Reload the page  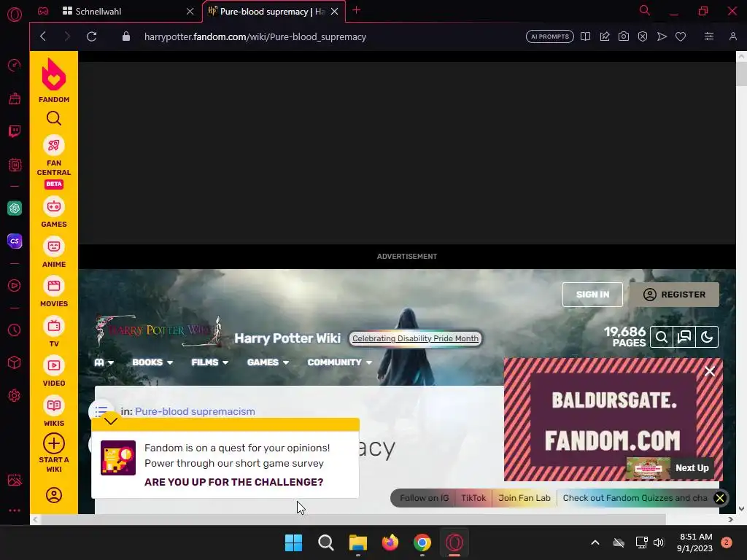(91, 36)
